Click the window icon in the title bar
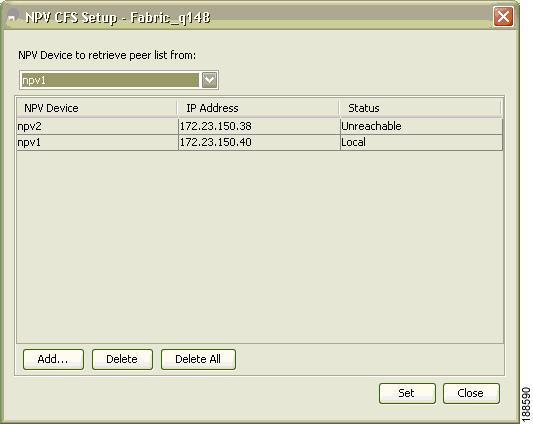The height and width of the screenshot is (424, 533). pos(12,17)
